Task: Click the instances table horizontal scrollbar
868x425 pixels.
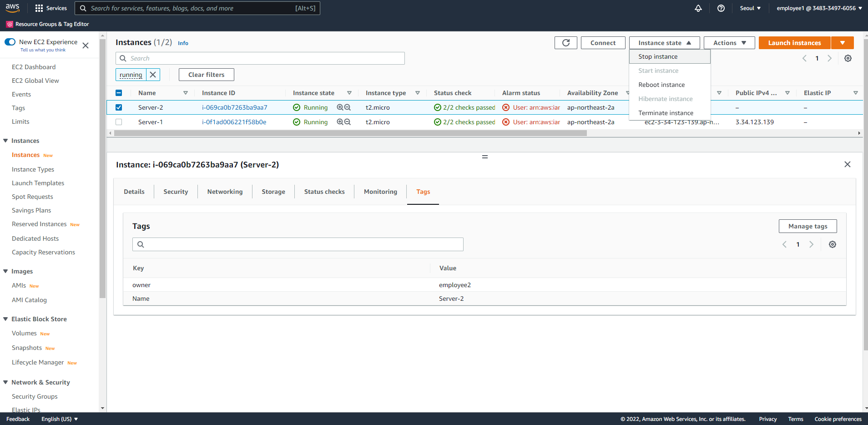Action: (350, 133)
